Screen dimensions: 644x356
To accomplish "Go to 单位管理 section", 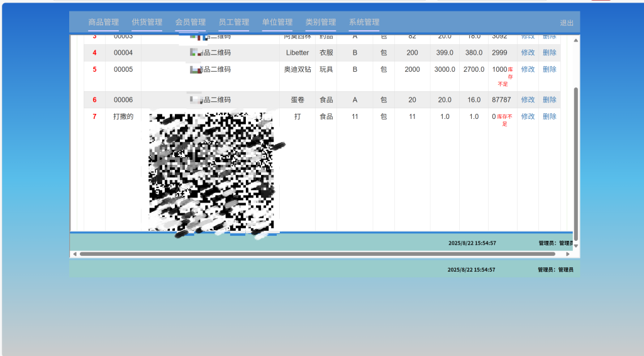I will [x=277, y=22].
